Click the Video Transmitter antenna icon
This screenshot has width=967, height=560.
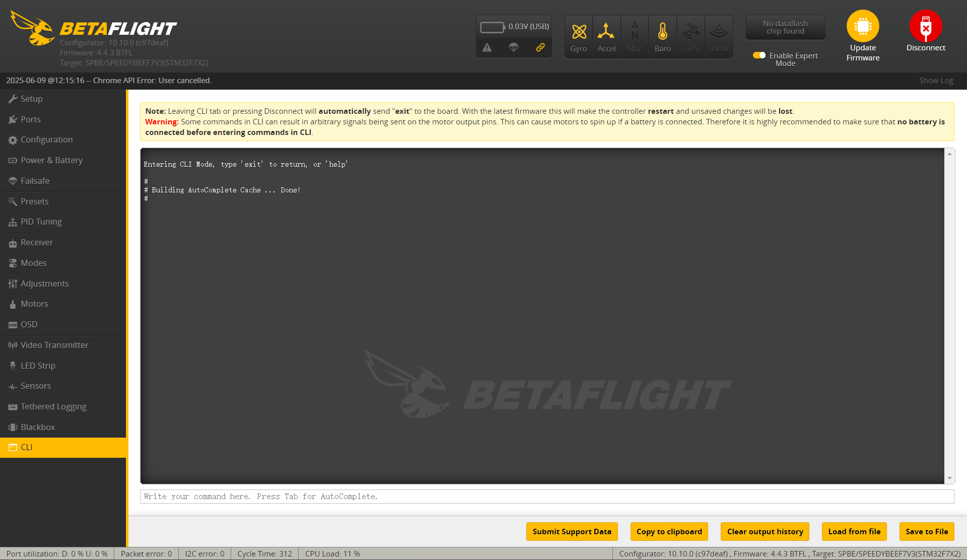point(13,345)
